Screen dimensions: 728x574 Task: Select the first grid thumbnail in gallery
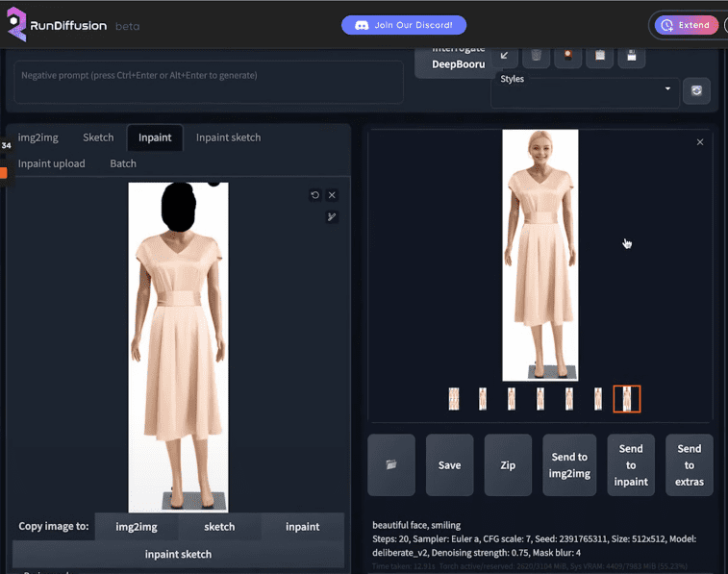pyautogui.click(x=454, y=399)
